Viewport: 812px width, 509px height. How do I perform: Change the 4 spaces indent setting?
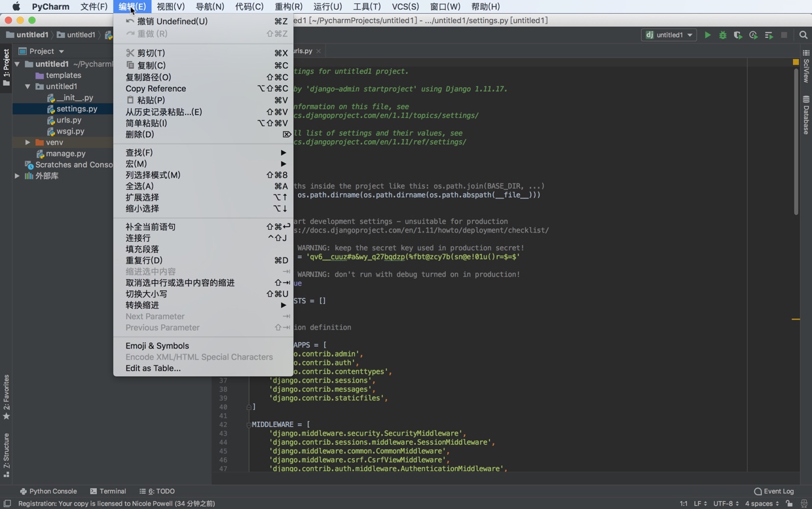pyautogui.click(x=762, y=504)
